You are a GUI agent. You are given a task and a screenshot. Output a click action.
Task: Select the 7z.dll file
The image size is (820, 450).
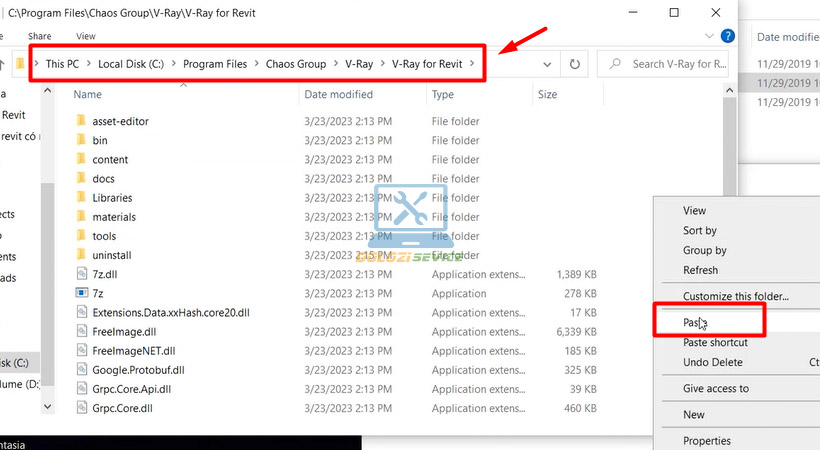tap(106, 274)
